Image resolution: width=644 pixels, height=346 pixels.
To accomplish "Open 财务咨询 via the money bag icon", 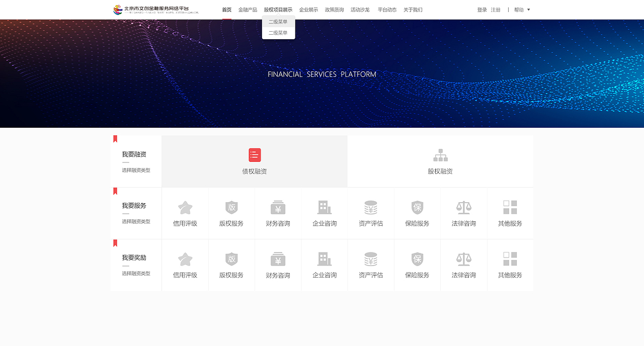I will (x=278, y=207).
